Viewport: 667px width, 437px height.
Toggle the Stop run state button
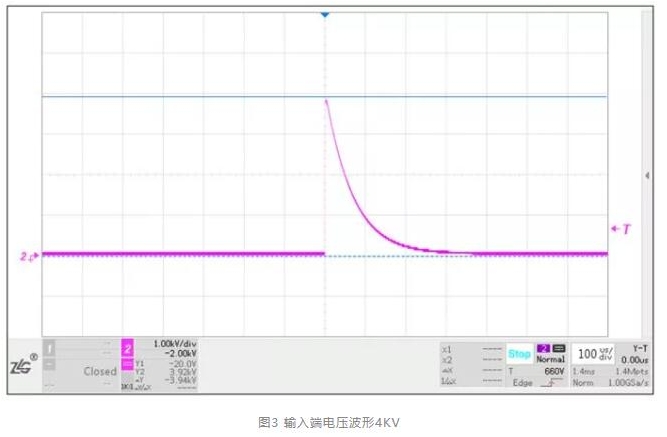(519, 353)
